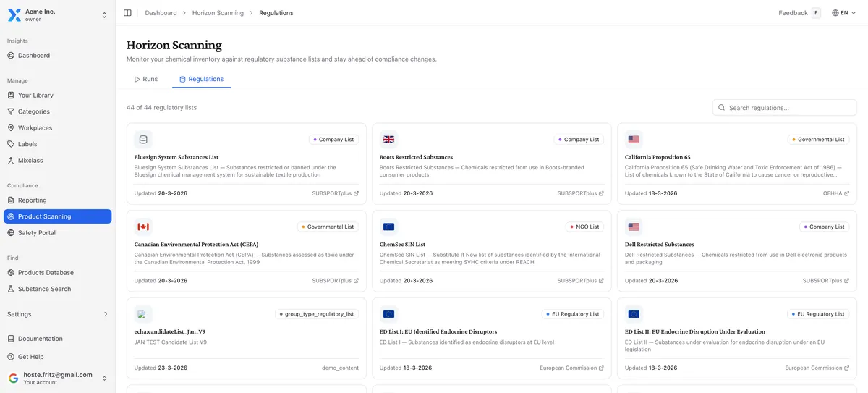Open Workplaces in the sidebar
Screen dimensions: 868x393
[x=58, y=127]
